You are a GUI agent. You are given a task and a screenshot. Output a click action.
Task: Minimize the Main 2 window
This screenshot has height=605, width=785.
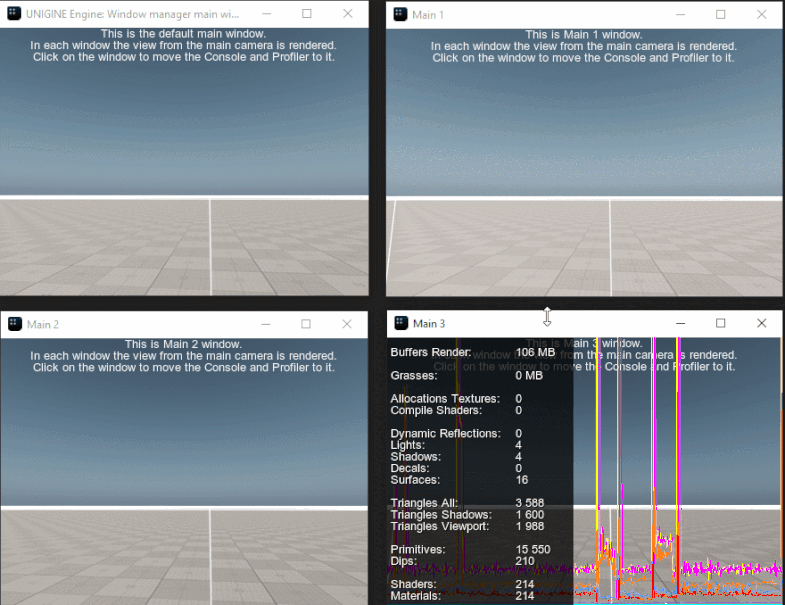tap(266, 324)
